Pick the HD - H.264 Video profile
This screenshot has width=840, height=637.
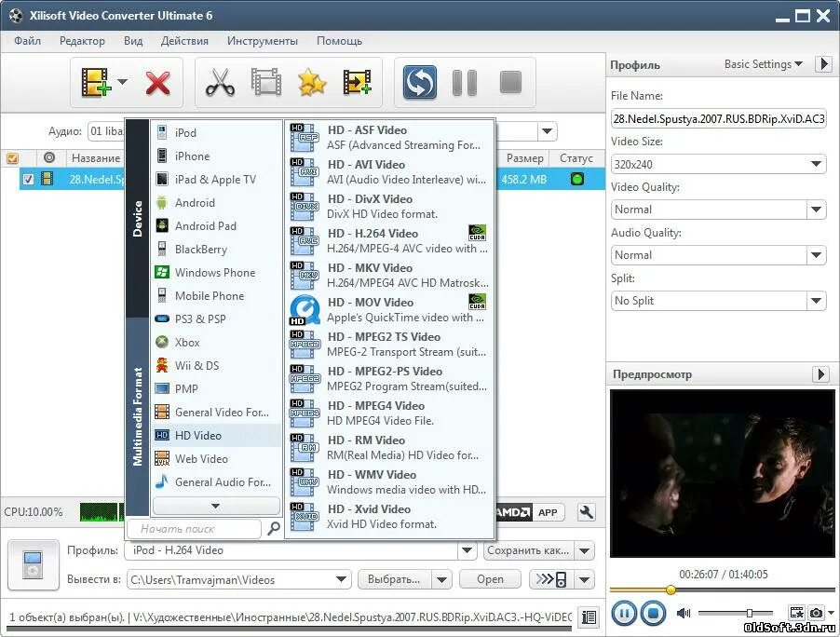389,240
